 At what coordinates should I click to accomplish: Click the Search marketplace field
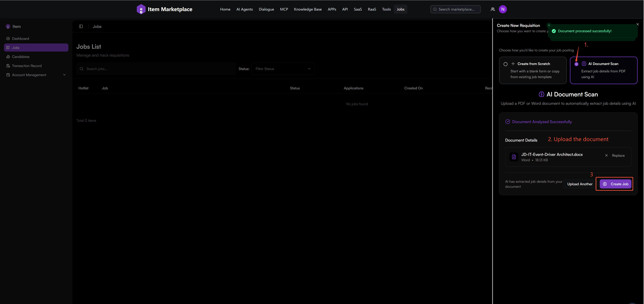click(x=456, y=9)
